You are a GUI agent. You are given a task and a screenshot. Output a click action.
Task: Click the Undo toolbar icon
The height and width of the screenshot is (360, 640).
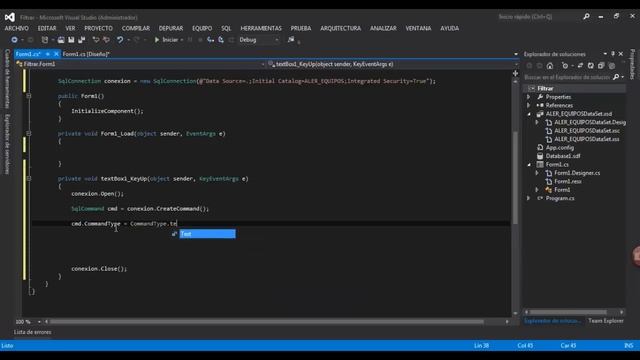click(120, 40)
